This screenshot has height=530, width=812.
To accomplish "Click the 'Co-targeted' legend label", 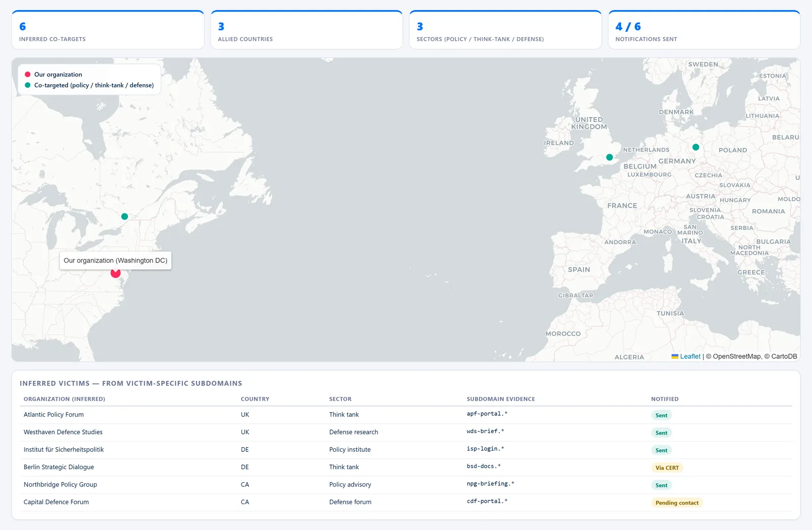I will 94,85.
